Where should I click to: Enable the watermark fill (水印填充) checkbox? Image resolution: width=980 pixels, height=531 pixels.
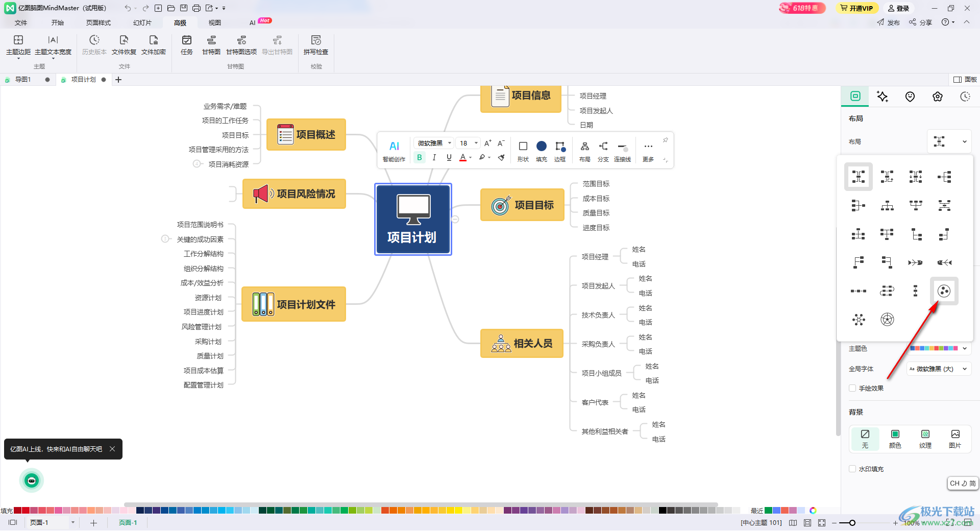click(852, 469)
